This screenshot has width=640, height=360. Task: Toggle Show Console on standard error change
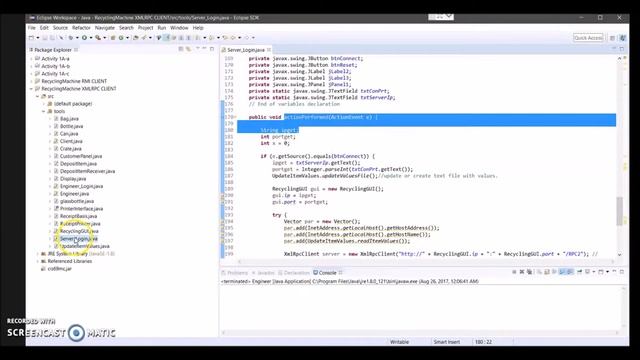click(x=570, y=272)
